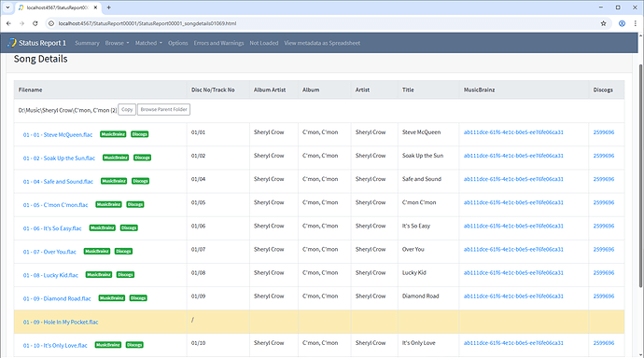Go back with browser back arrow

8,23
